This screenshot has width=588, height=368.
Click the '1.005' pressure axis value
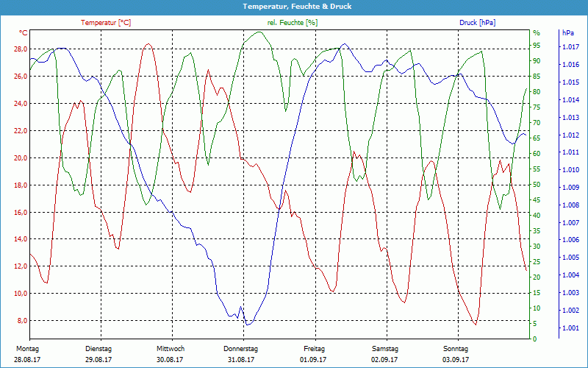coord(571,258)
